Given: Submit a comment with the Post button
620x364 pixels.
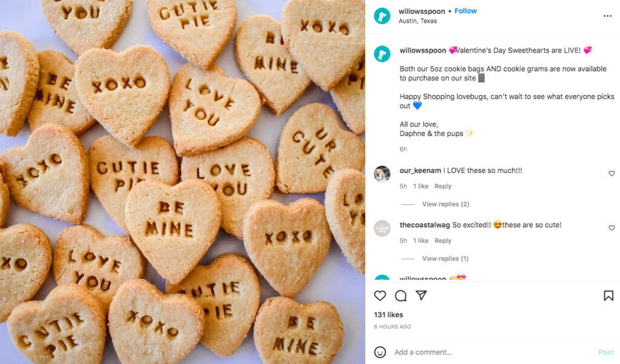Looking at the screenshot, I should (605, 351).
